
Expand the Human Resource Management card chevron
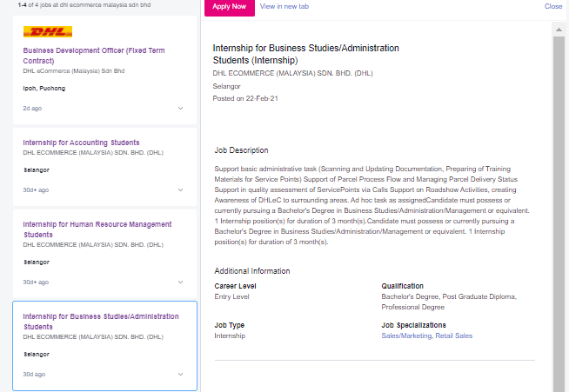coord(180,282)
